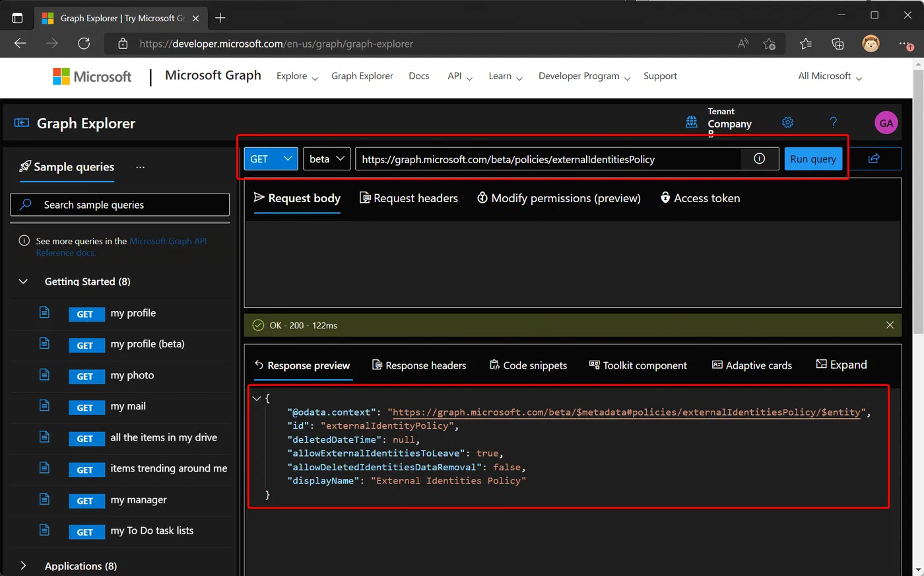Click the info icon in the URL bar

click(x=759, y=159)
